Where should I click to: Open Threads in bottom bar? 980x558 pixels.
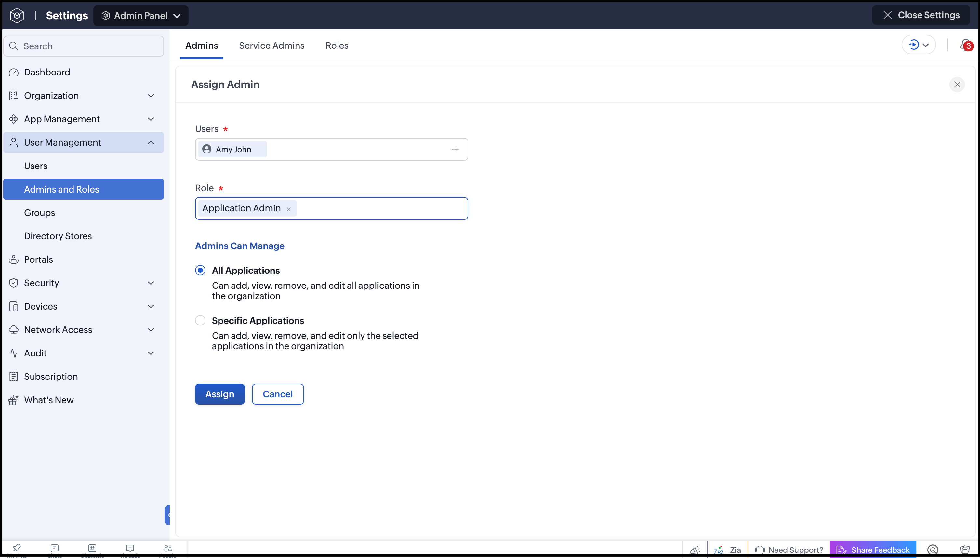[x=130, y=550]
